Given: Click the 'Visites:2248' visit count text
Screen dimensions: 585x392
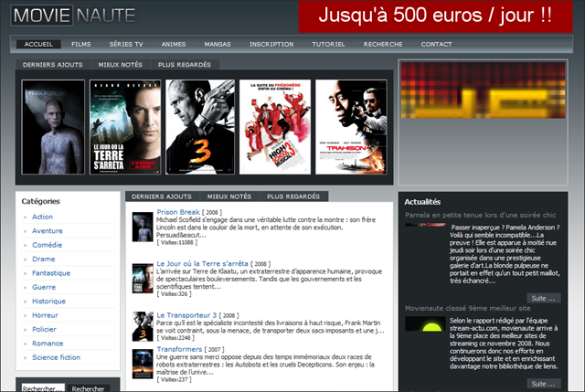Looking at the screenshot, I should point(175,337).
